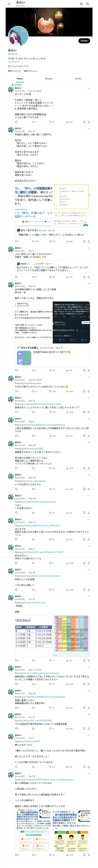Switch to the Replies tab
The image size is (98, 868).
point(49,79)
